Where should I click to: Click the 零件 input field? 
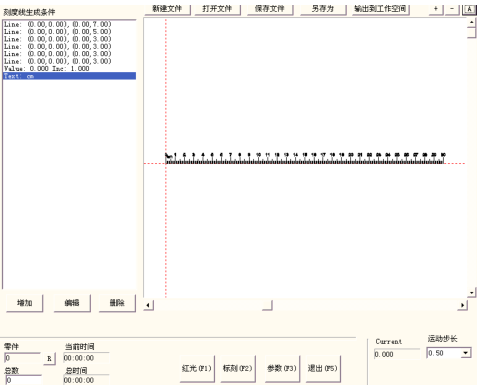point(22,358)
